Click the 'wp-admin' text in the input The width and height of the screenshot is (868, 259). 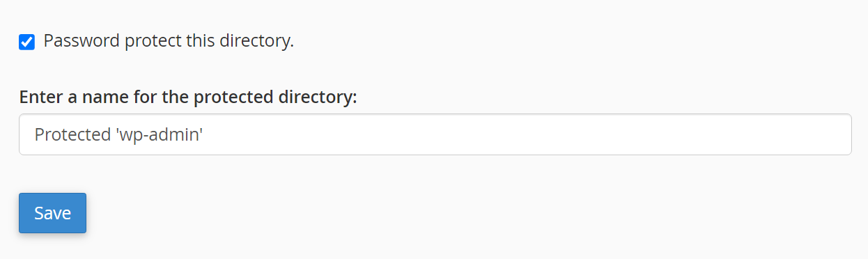[x=159, y=135]
